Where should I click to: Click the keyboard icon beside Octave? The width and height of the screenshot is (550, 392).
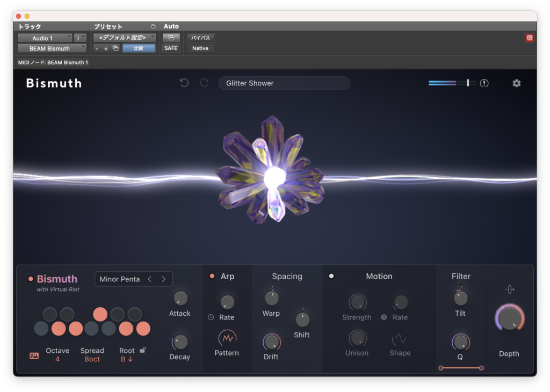[x=34, y=356]
